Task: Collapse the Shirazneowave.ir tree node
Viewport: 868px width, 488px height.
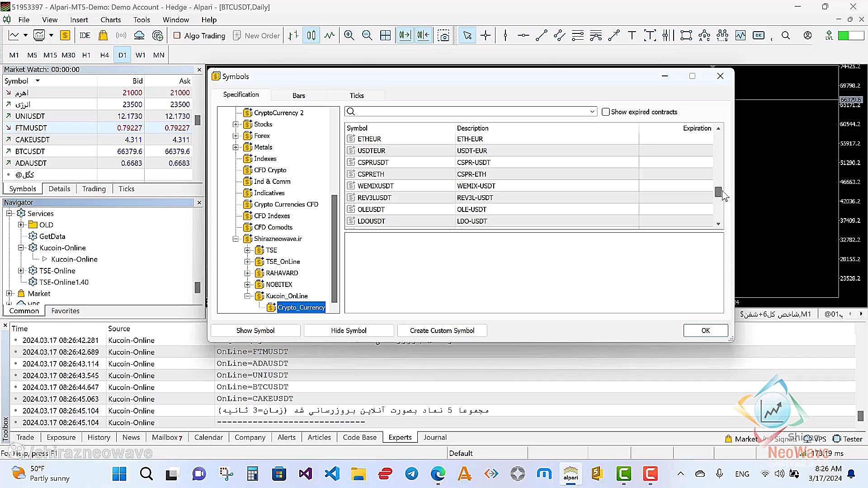Action: (x=236, y=239)
